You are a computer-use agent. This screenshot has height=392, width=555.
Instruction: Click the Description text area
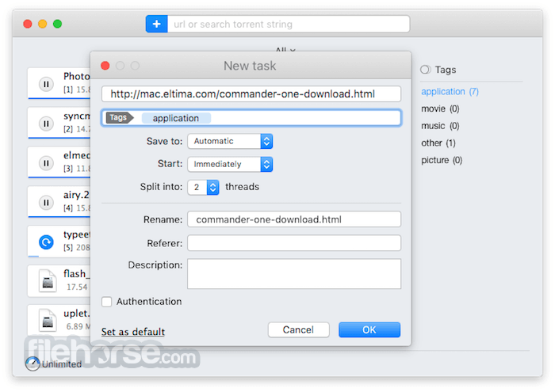294,274
